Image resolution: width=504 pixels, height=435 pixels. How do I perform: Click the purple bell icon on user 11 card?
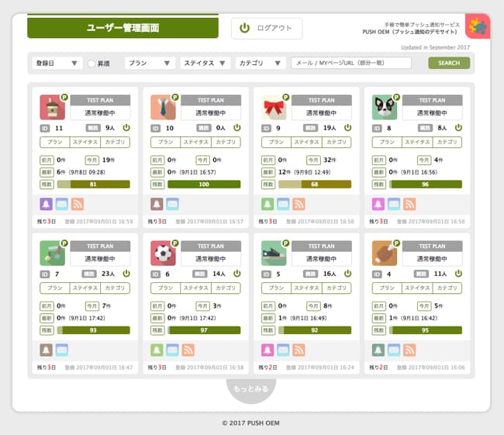click(x=46, y=204)
